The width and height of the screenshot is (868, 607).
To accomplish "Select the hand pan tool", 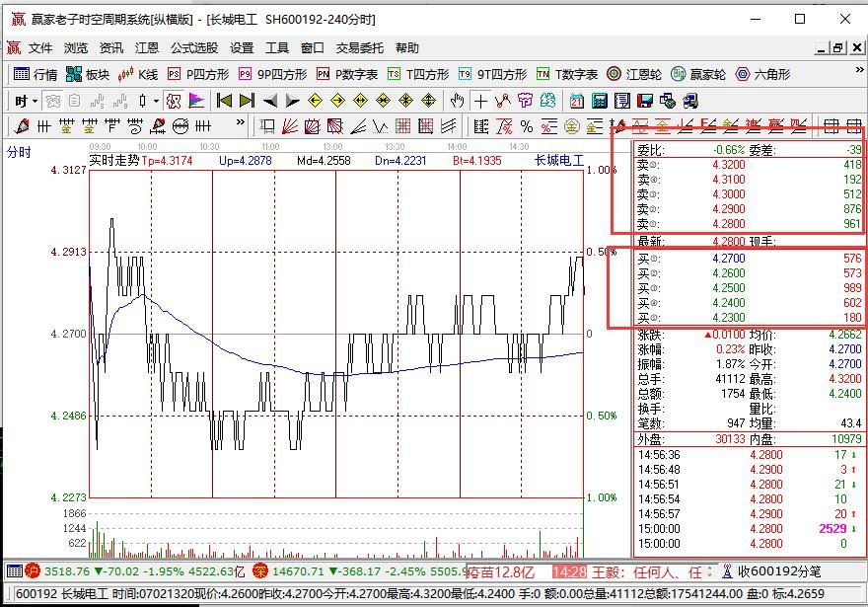I will (458, 101).
